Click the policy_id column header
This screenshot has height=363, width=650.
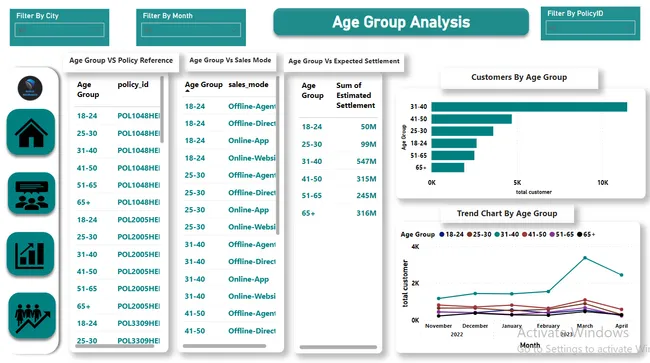pyautogui.click(x=133, y=85)
